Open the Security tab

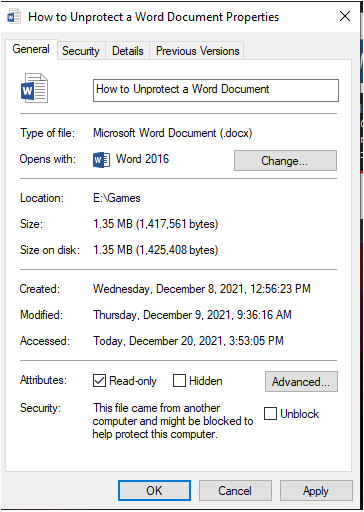coord(81,51)
